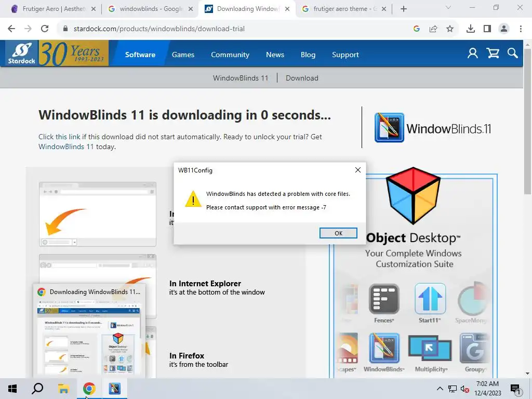532x399 pixels.
Task: Open the Blog menu item
Action: [x=308, y=55]
